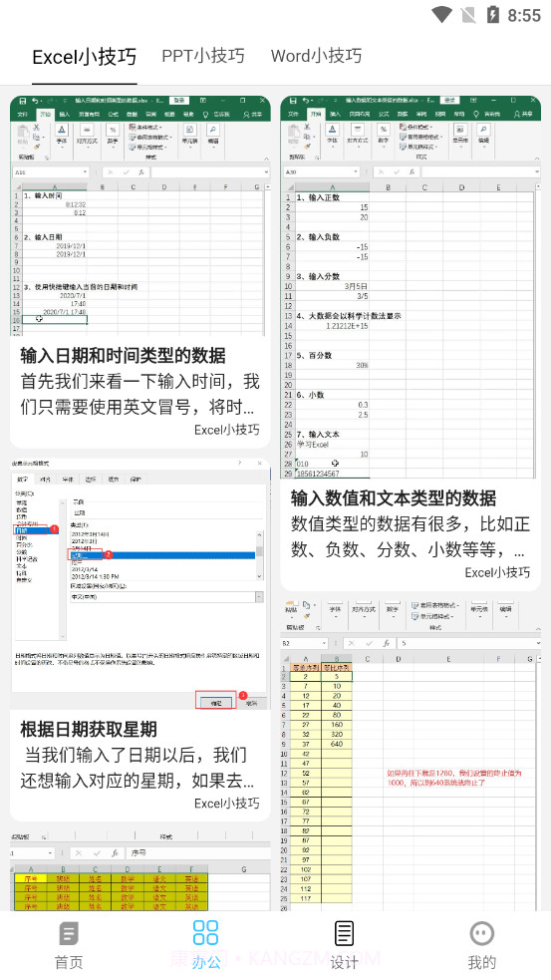Tap the description starting 数值类型的数据有很多
The height and width of the screenshot is (980, 551).
click(x=410, y=537)
